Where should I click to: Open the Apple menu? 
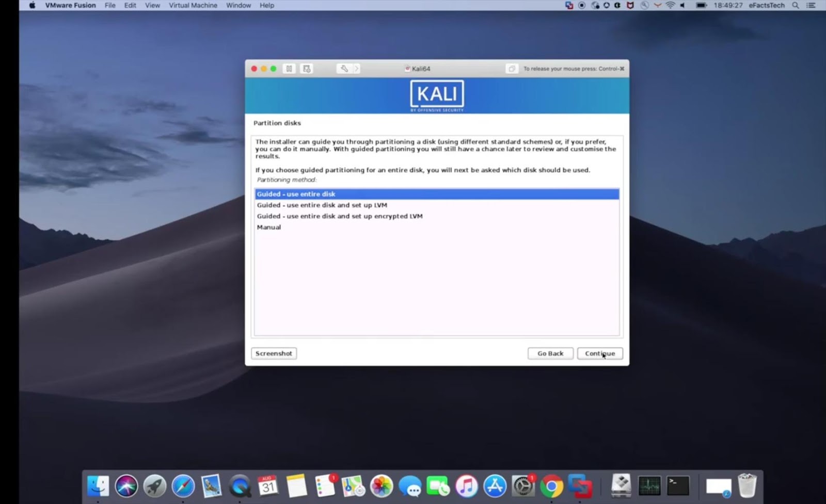point(32,5)
